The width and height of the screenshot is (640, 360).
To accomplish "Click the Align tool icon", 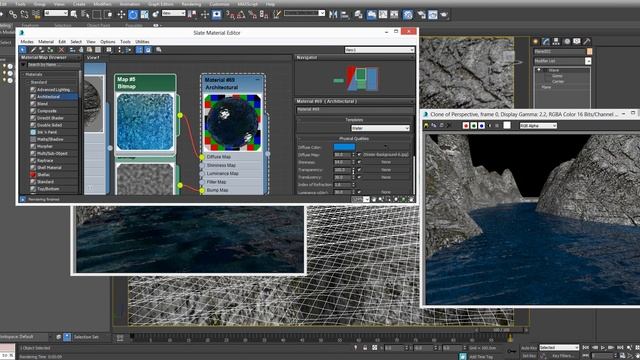I will tap(345, 15).
